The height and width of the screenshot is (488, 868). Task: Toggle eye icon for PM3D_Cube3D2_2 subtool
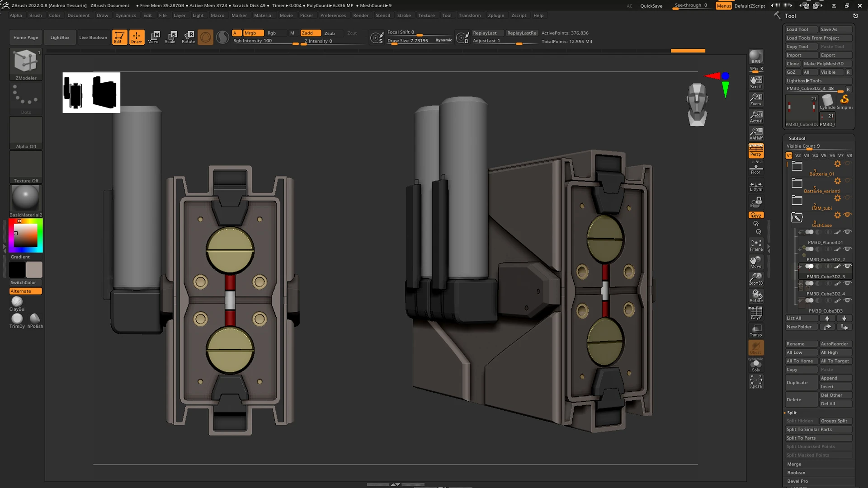click(x=848, y=249)
